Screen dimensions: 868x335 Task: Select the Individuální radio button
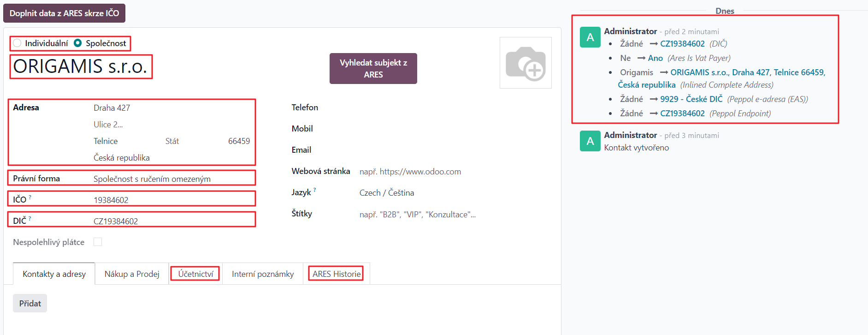coord(17,43)
